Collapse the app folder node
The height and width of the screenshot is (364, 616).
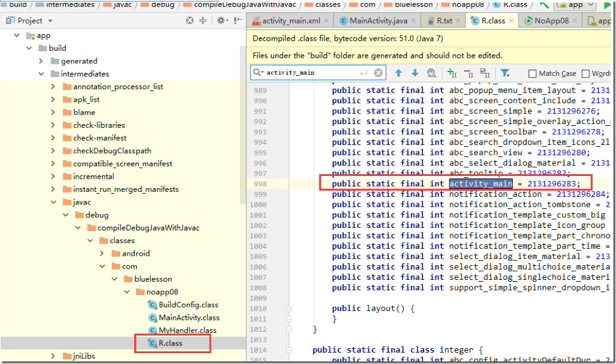click(17, 35)
